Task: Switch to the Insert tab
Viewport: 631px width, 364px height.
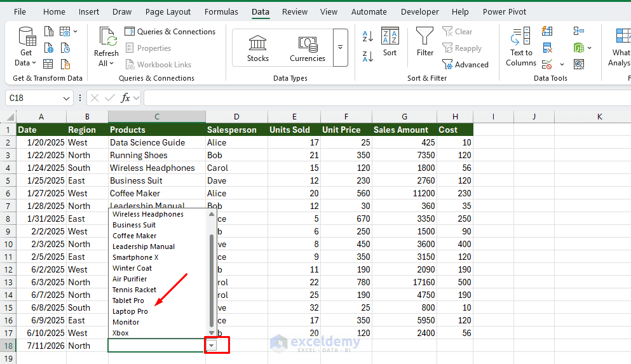Action: [x=88, y=11]
